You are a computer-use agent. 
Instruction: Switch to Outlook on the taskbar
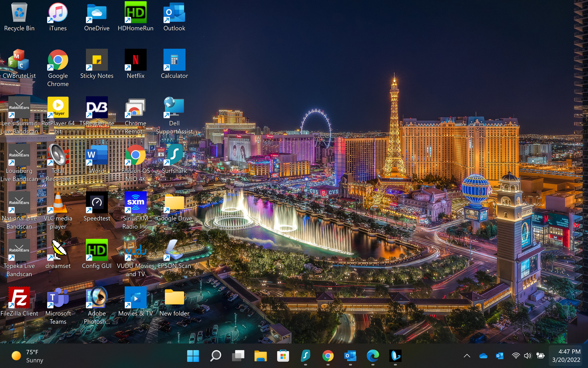pyautogui.click(x=350, y=356)
